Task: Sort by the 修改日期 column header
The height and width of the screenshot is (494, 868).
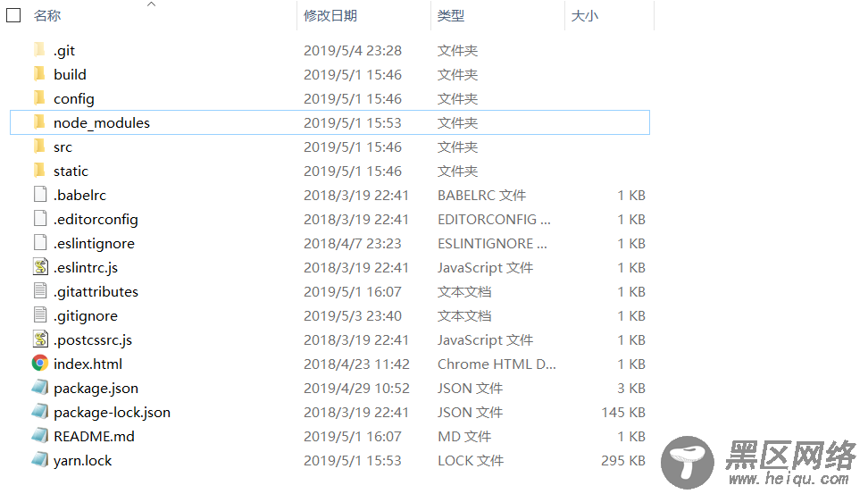Action: pos(330,15)
